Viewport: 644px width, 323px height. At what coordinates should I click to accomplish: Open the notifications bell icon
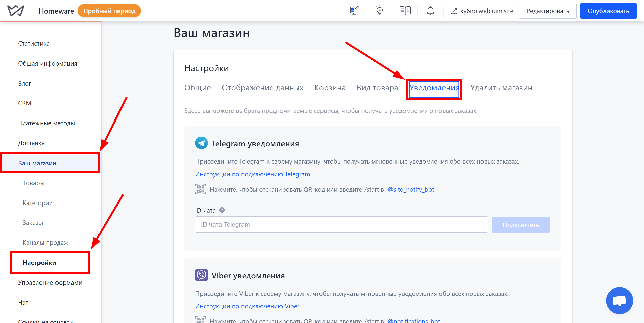pyautogui.click(x=430, y=11)
